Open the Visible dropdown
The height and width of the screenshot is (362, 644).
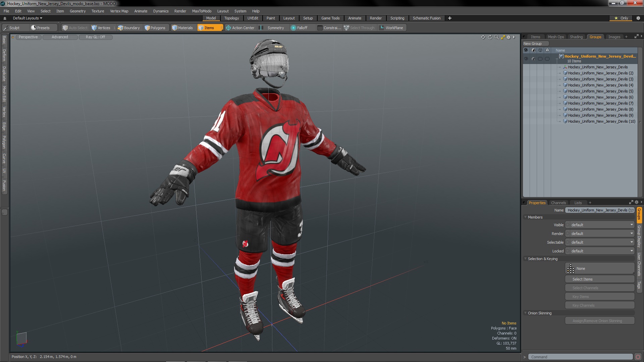coord(600,225)
